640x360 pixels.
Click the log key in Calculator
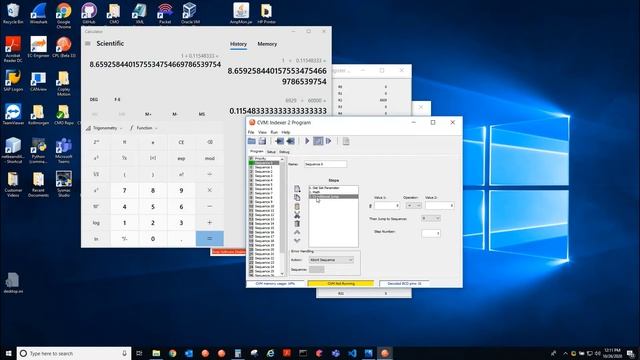pyautogui.click(x=96, y=223)
